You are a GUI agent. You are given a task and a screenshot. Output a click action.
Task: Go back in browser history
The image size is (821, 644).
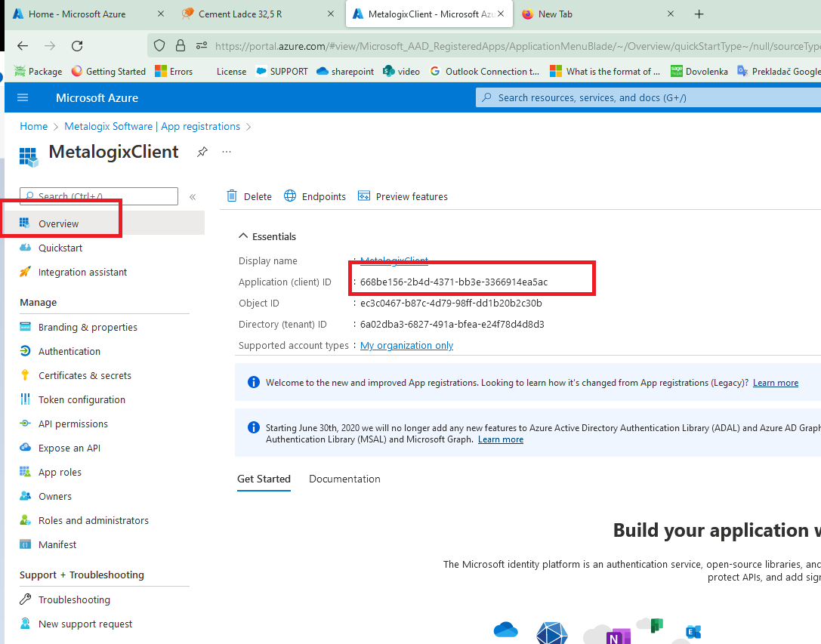23,46
